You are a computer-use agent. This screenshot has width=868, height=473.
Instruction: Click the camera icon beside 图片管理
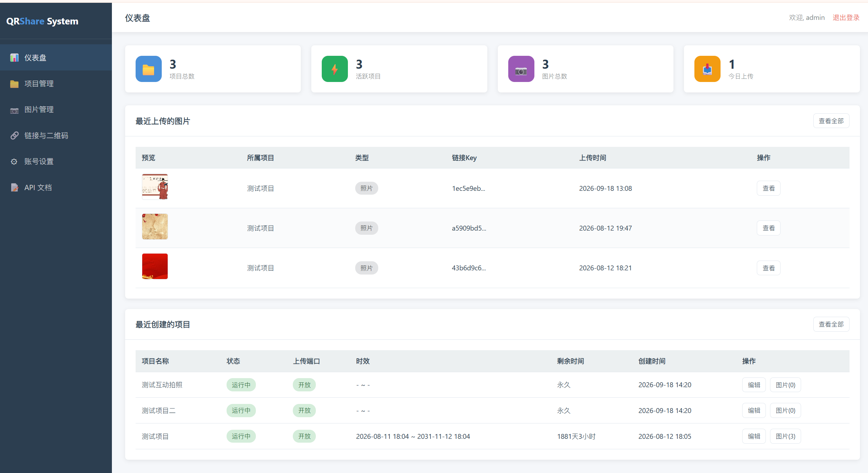pos(14,110)
